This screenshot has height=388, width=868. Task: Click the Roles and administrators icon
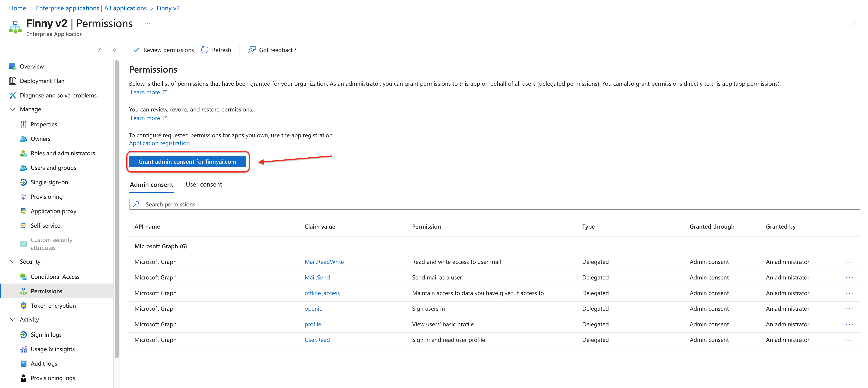pos(23,153)
